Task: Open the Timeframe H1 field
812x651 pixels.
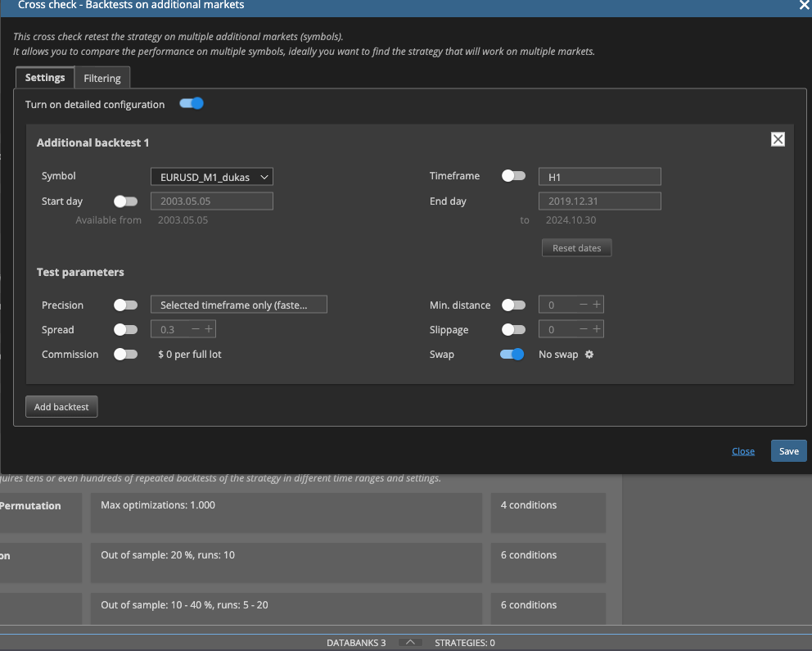Action: pos(600,177)
